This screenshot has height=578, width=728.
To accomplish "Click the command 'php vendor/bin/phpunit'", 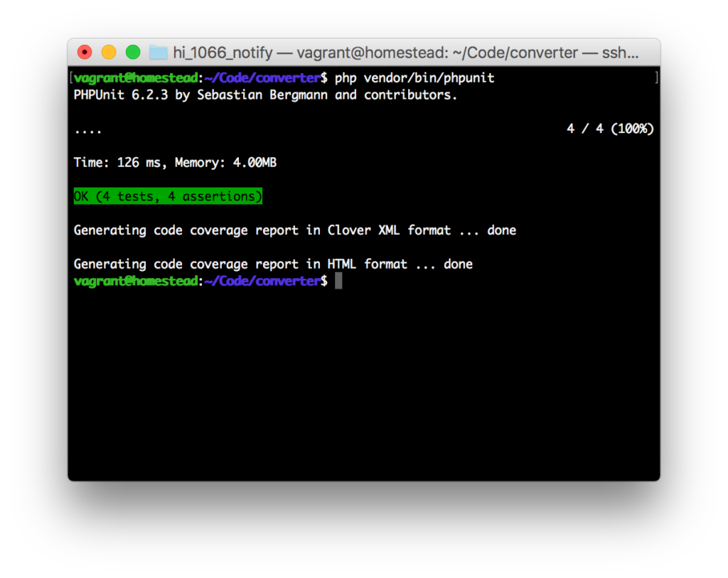I will pos(414,78).
